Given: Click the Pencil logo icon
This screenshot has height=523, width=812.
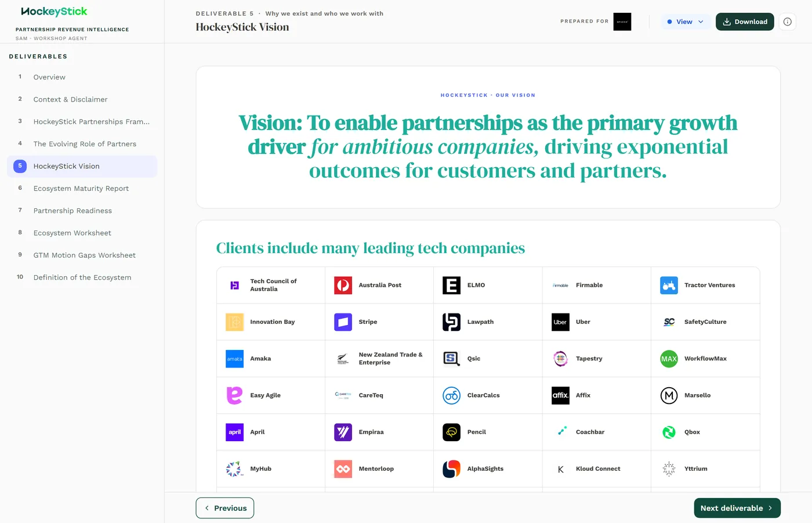Looking at the screenshot, I should [452, 432].
